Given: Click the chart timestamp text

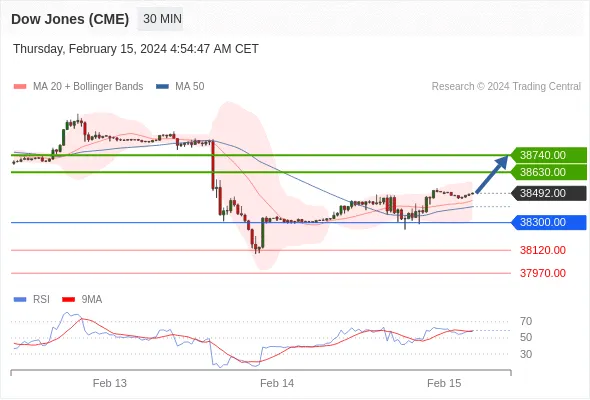Looking at the screenshot, I should (136, 49).
